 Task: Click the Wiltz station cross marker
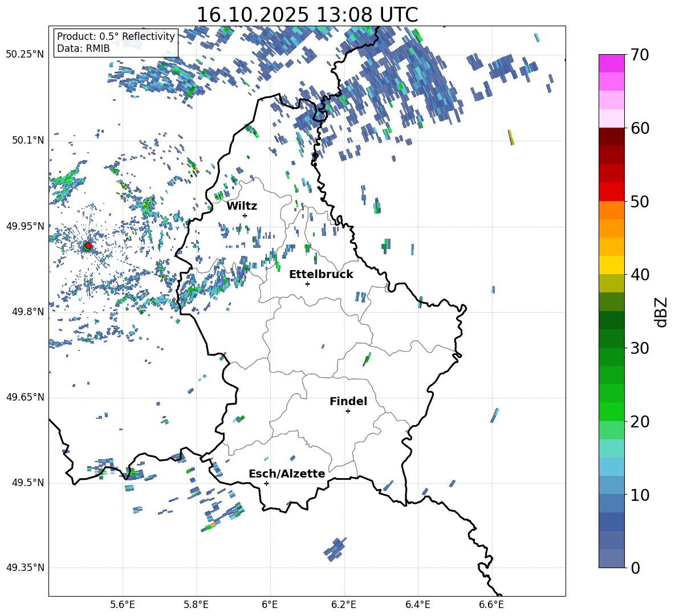(x=245, y=215)
